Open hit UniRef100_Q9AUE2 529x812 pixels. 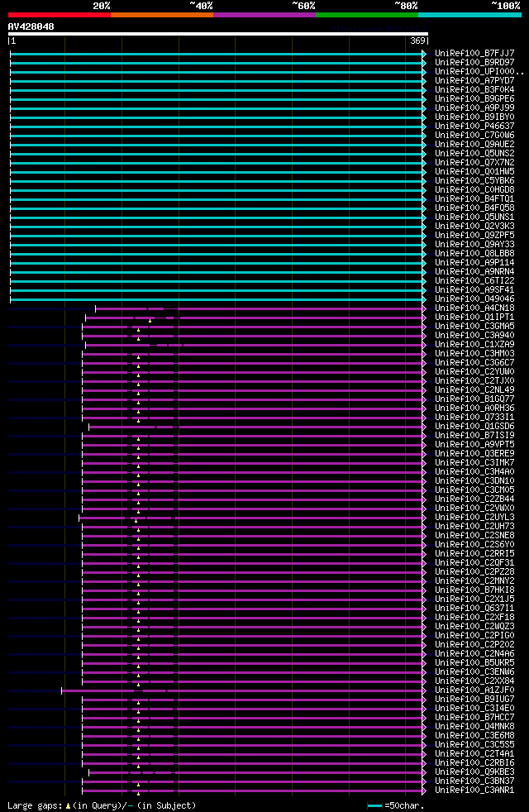pos(474,145)
